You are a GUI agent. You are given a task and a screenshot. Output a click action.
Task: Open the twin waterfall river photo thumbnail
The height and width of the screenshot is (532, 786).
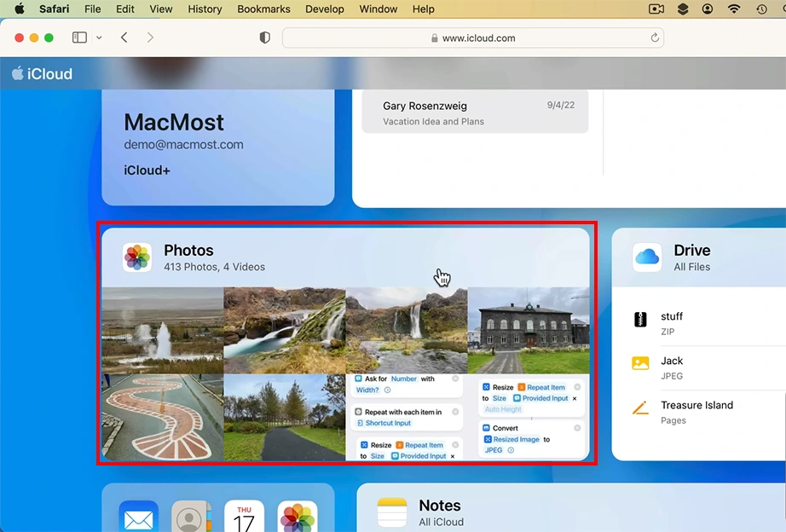click(x=407, y=330)
